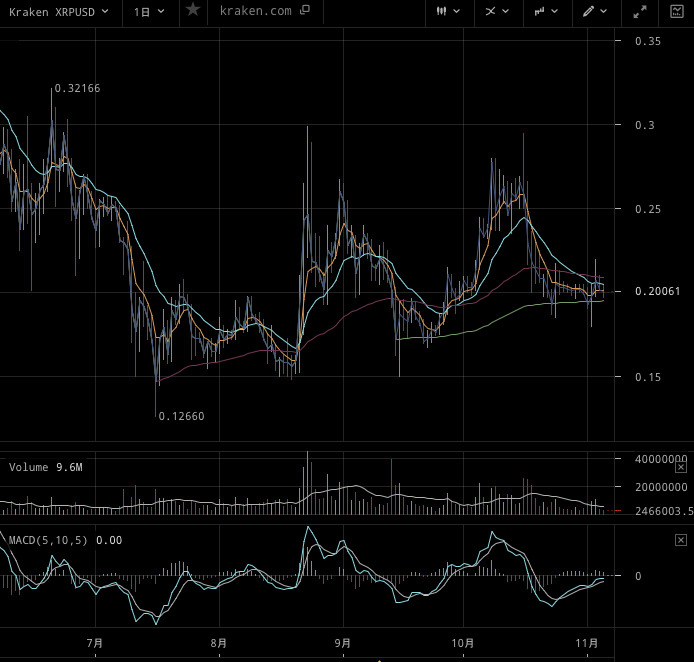
Task: Click the 9月 date axis label
Action: 343,643
